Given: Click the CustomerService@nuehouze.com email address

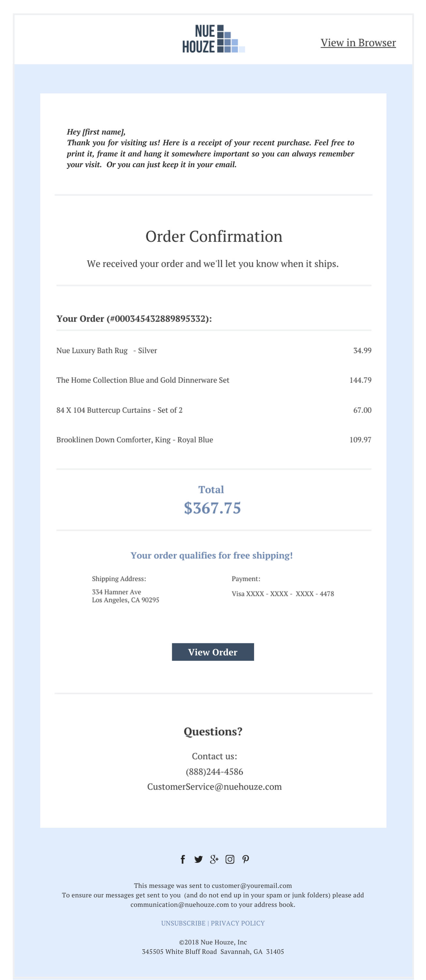Looking at the screenshot, I should (x=214, y=786).
